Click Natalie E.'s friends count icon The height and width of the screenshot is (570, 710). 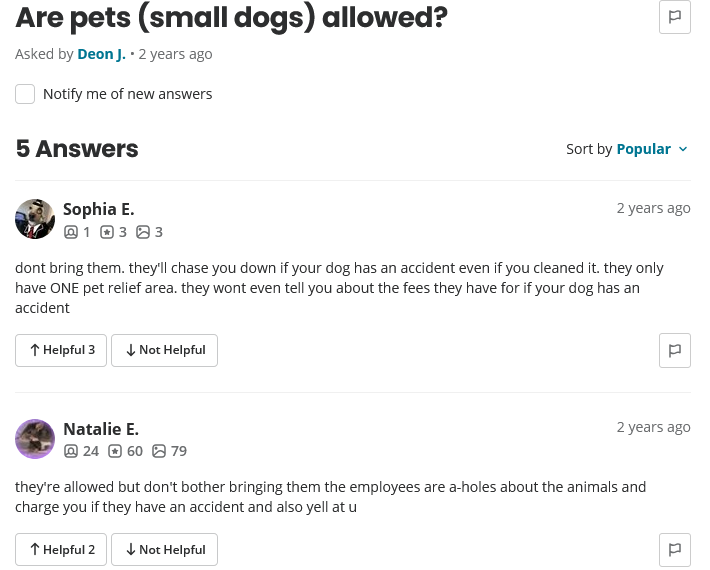pos(71,451)
